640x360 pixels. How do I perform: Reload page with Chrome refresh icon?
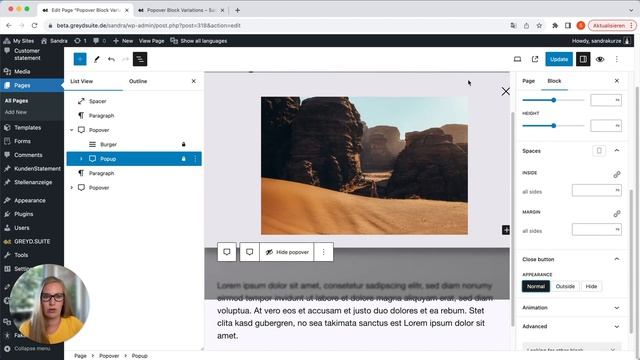coord(35,25)
